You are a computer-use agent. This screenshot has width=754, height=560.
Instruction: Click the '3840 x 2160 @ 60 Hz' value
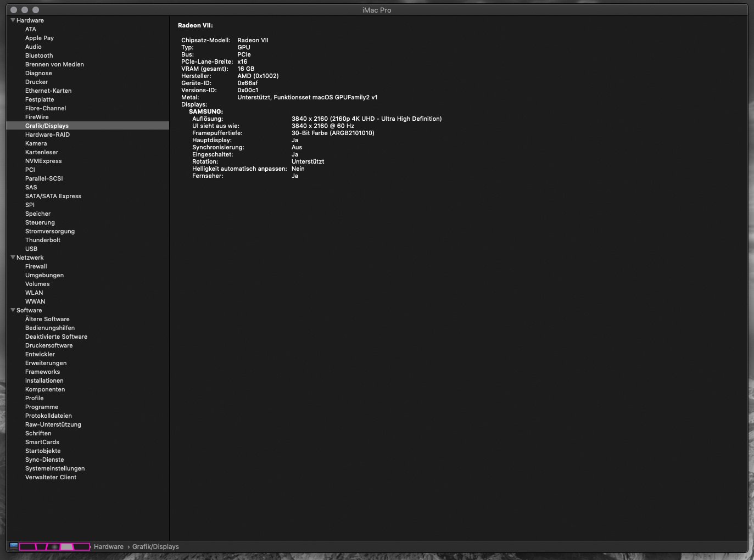[x=323, y=126]
